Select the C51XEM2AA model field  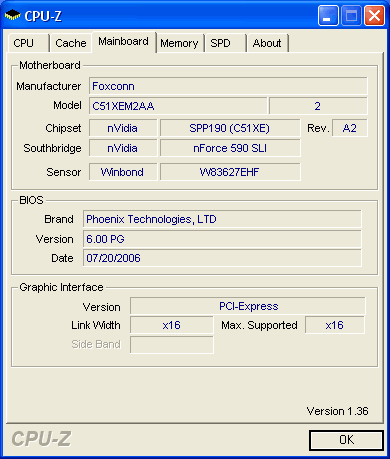[x=178, y=106]
